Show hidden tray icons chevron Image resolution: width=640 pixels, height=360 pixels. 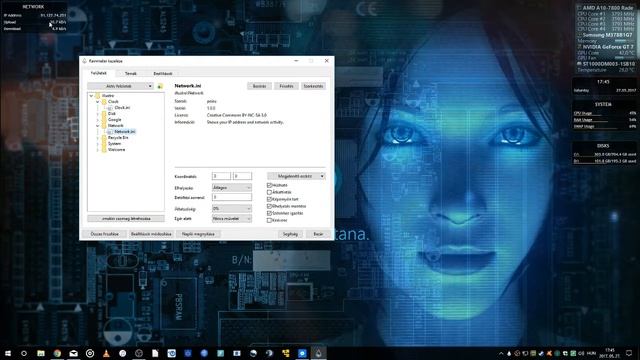501,353
